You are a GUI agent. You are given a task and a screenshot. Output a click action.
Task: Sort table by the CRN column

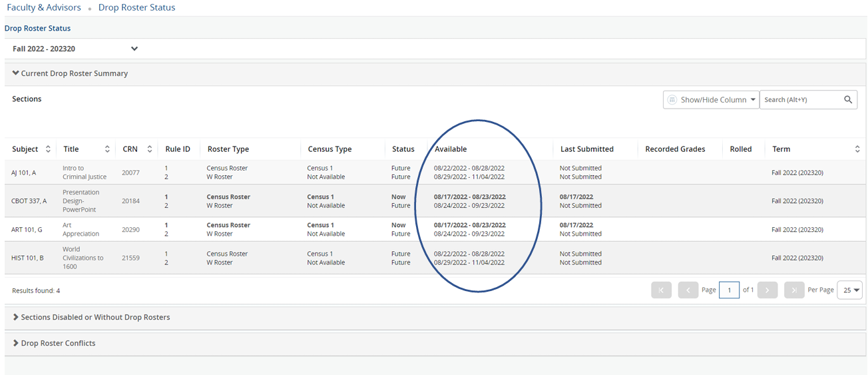150,149
